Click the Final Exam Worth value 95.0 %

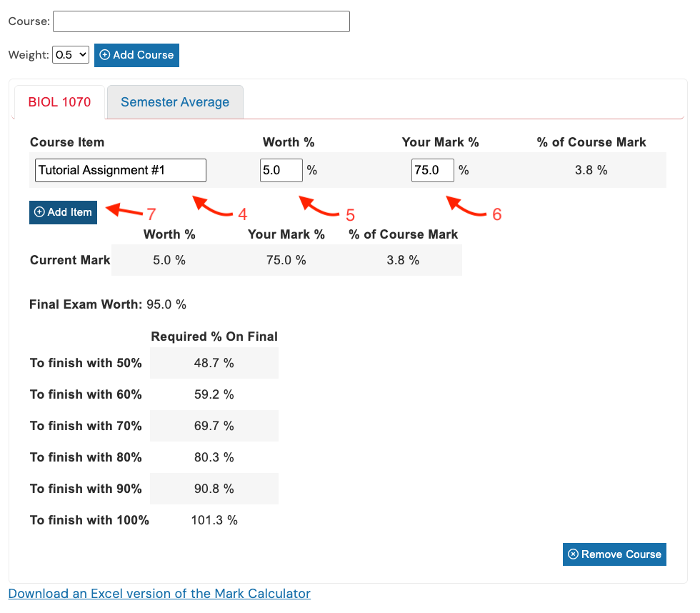pos(164,304)
